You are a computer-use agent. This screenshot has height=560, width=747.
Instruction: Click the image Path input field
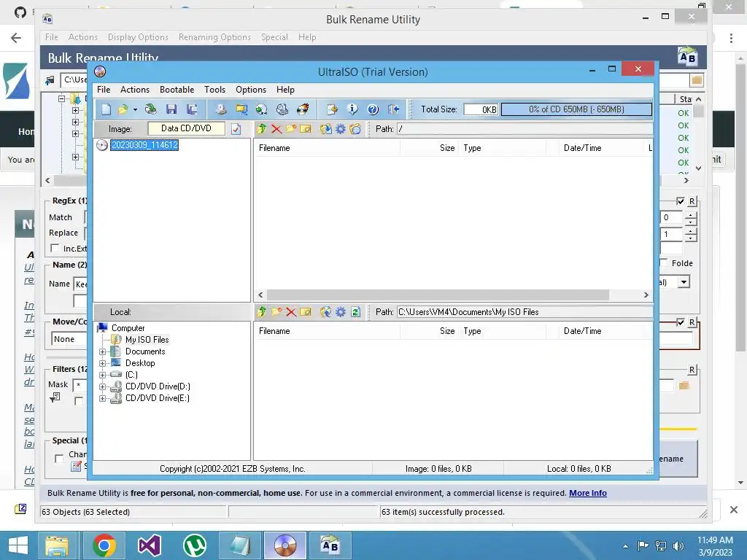pyautogui.click(x=525, y=129)
